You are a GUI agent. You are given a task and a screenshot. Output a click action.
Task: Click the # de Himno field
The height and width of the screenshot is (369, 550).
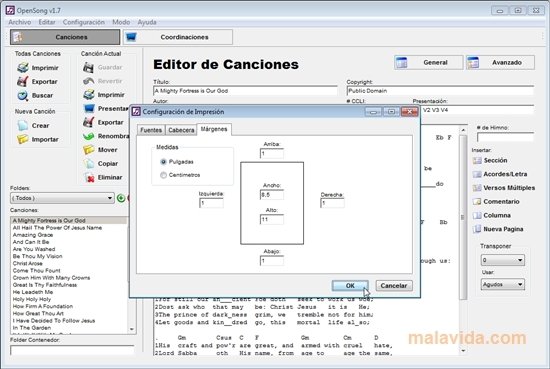(505, 137)
